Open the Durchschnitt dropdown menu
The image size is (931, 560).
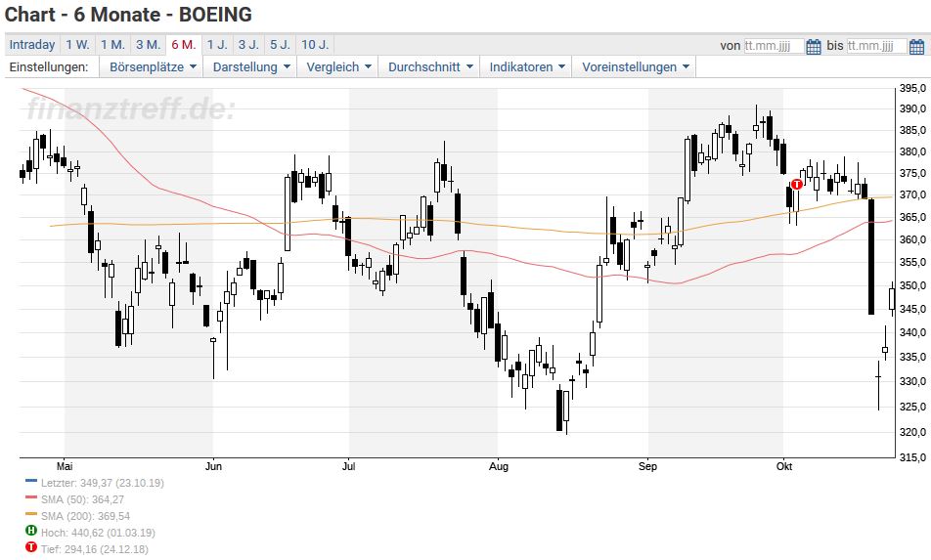tap(430, 67)
